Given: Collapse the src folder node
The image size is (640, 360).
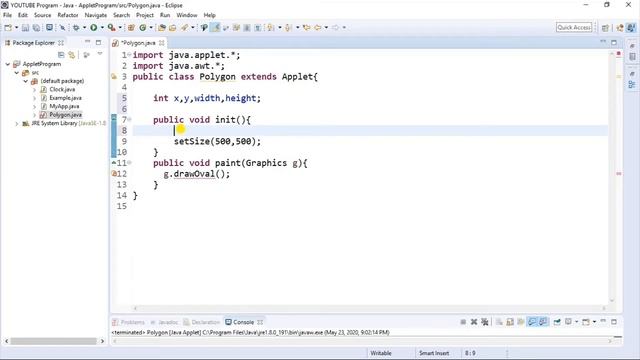Looking at the screenshot, I should [17, 73].
